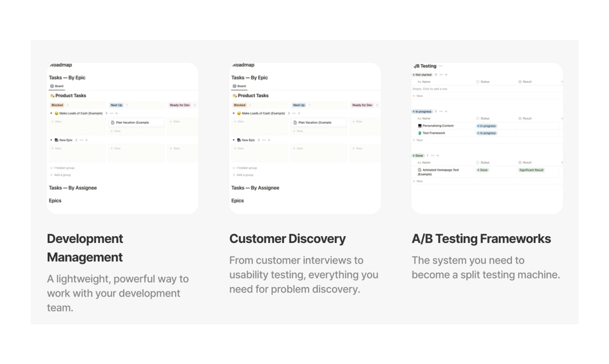Open the Development Management heading

85,248
